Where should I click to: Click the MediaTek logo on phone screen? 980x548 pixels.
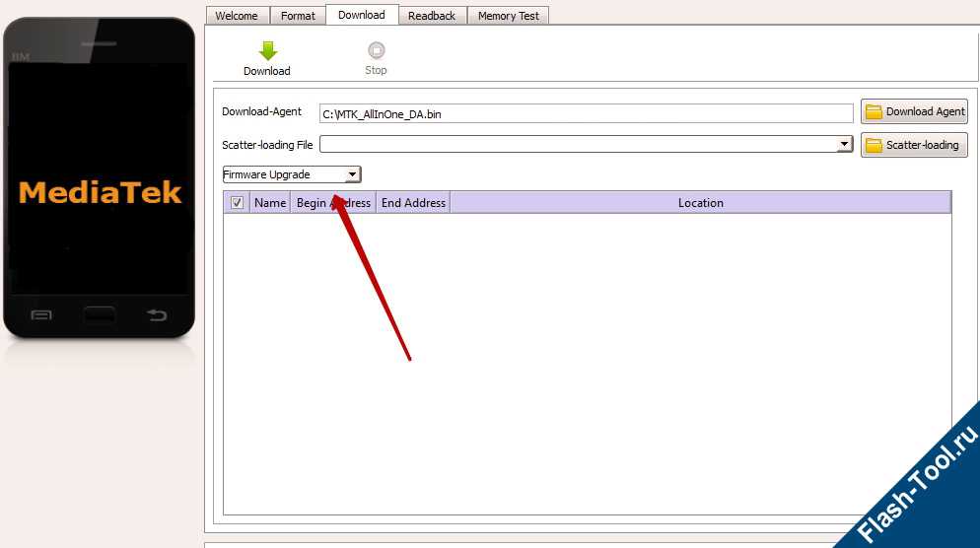tap(100, 192)
